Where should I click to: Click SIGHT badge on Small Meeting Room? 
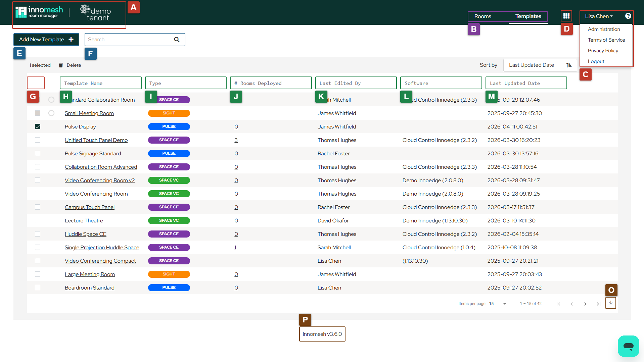click(169, 113)
